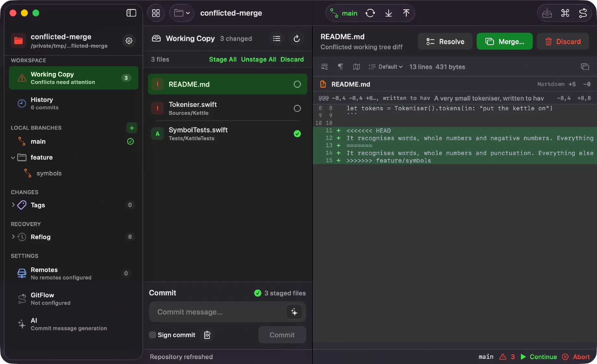Toggle file list view mode icon
The height and width of the screenshot is (364, 597).
click(277, 39)
